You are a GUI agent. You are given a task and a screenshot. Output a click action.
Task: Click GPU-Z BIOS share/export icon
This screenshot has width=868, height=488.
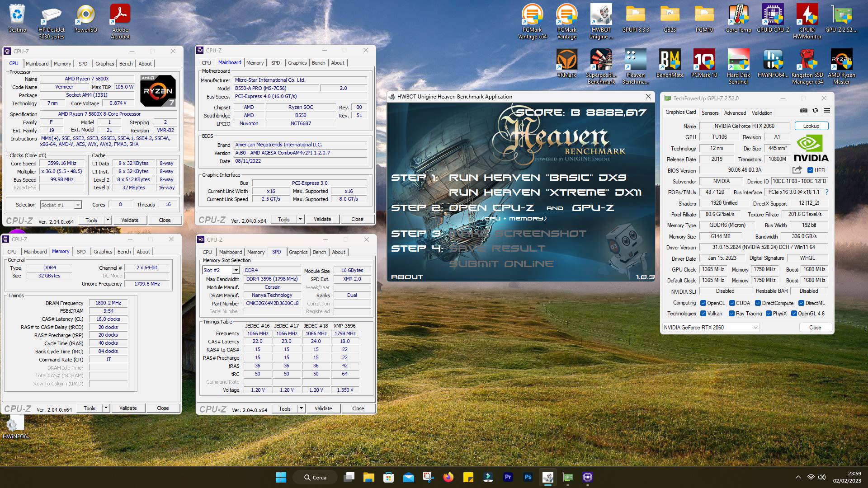797,170
